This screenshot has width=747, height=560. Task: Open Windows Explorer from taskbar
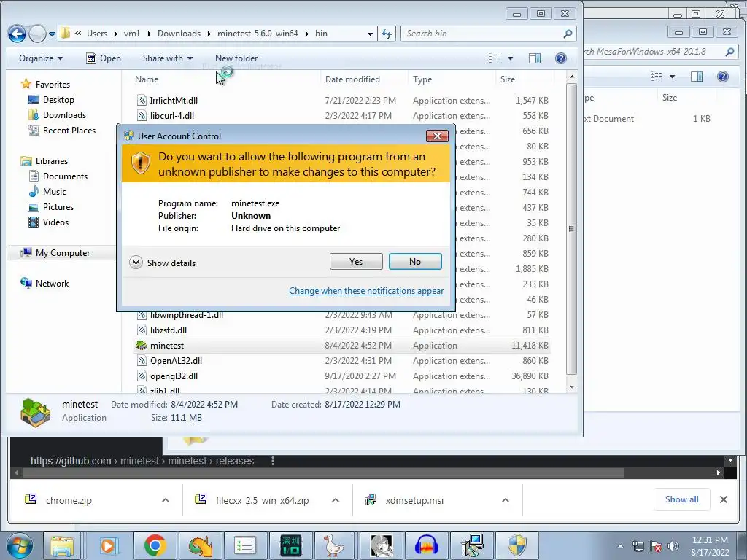[x=62, y=545]
